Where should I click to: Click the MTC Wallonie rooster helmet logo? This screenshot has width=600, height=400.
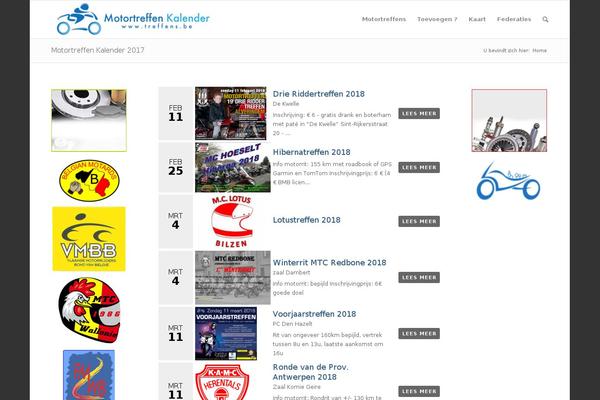89,310
